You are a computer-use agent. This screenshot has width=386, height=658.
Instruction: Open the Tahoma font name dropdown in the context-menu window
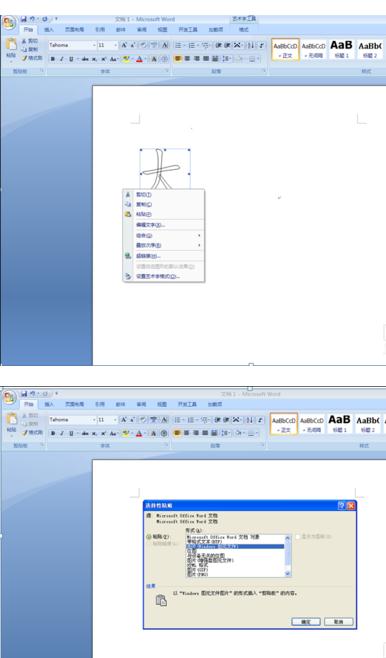pos(94,45)
